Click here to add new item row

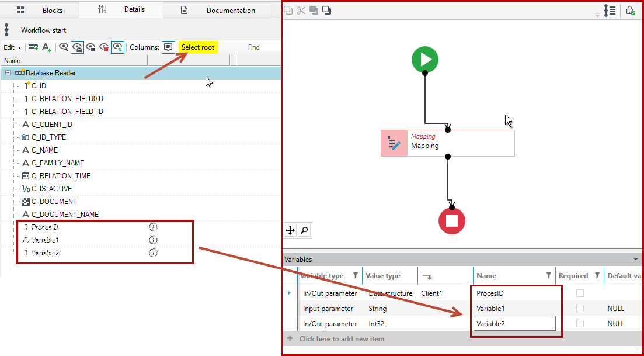click(x=342, y=339)
